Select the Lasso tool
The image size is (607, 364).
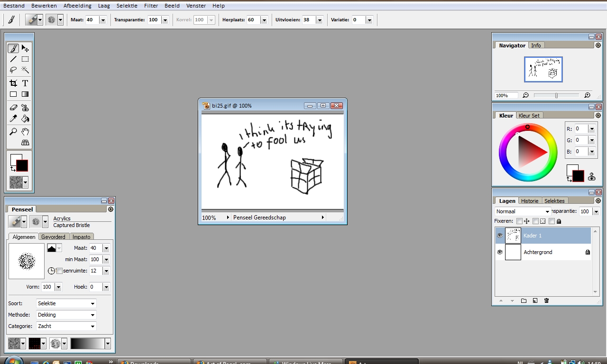click(13, 70)
